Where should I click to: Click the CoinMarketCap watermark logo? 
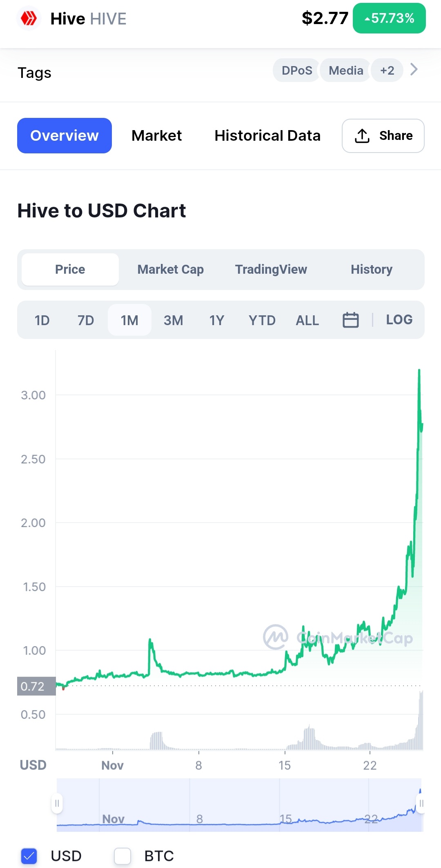click(276, 637)
